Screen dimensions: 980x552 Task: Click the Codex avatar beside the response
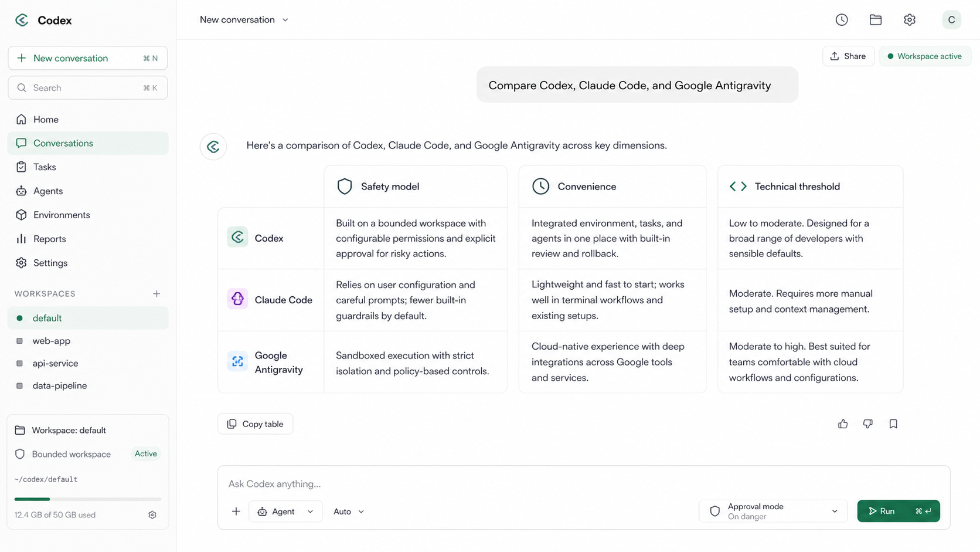point(213,146)
